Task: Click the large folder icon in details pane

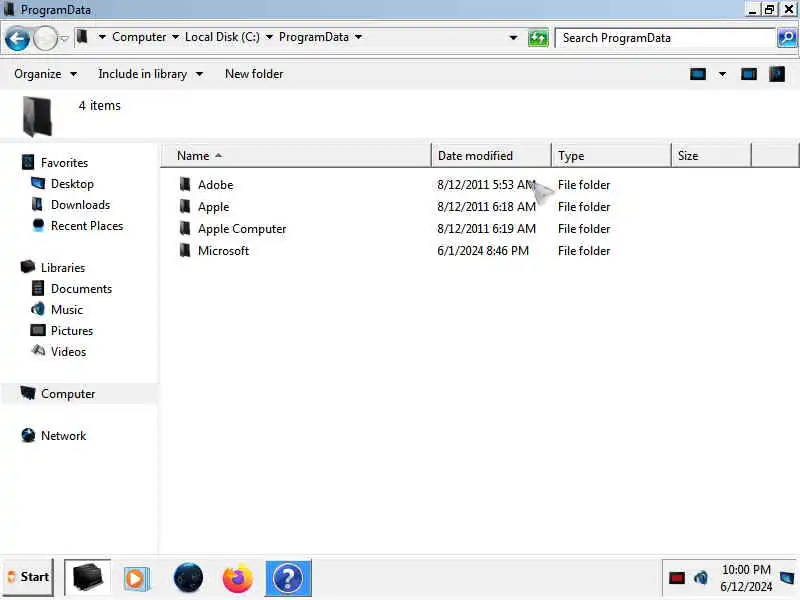Action: point(37,116)
